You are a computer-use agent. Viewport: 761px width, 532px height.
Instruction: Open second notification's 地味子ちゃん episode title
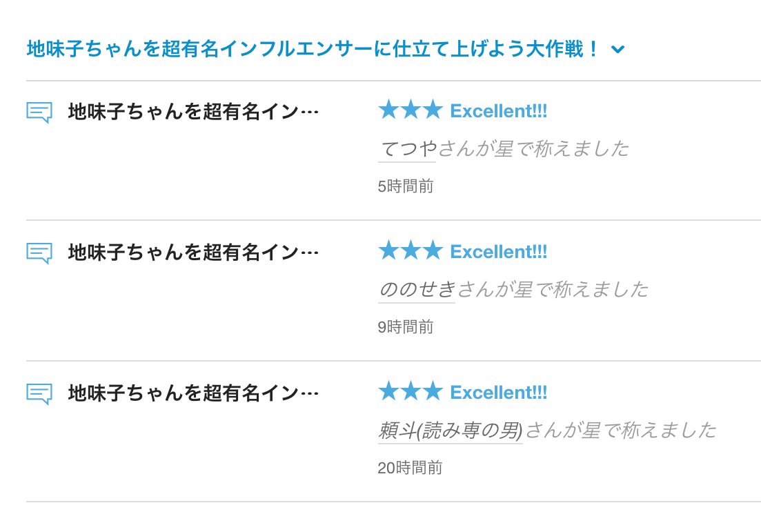pyautogui.click(x=193, y=253)
